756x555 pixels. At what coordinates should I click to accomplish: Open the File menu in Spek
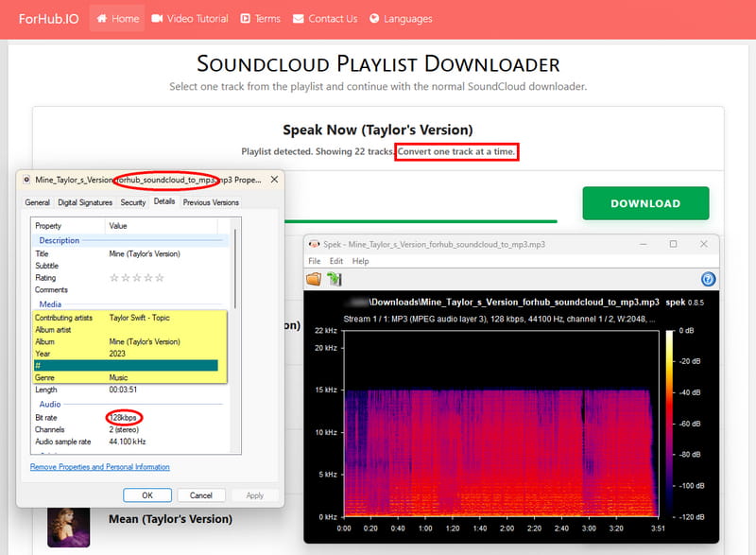click(315, 261)
